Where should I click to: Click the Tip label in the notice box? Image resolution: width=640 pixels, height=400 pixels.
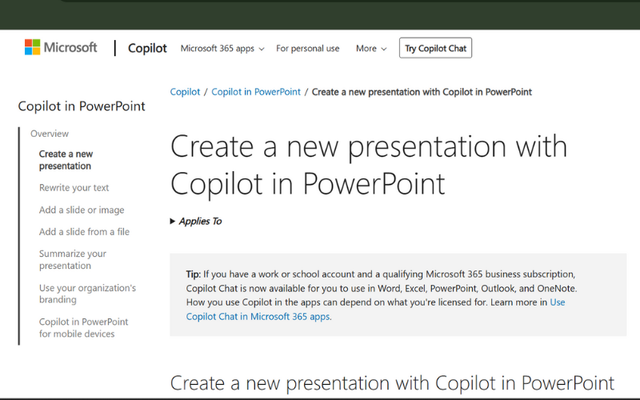pyautogui.click(x=193, y=274)
